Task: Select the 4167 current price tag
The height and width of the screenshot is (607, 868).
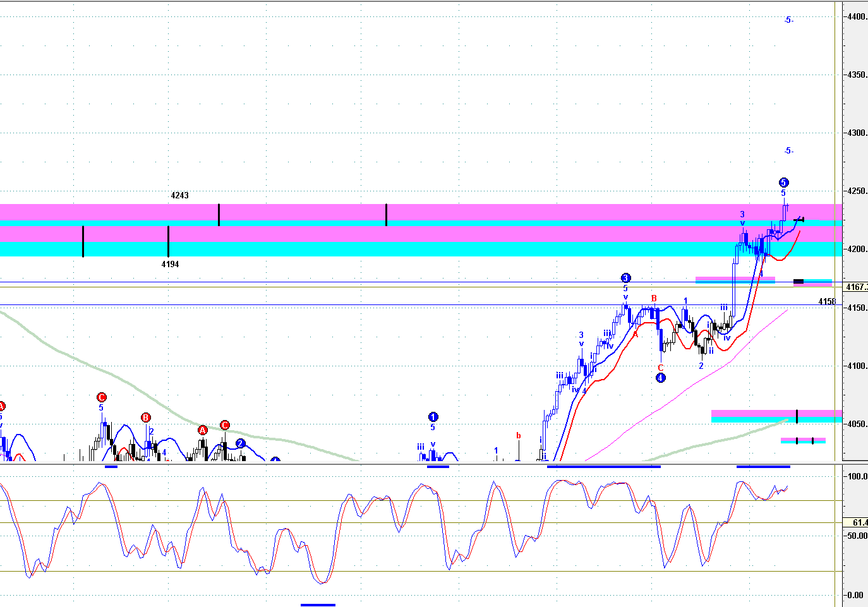Action: 856,287
